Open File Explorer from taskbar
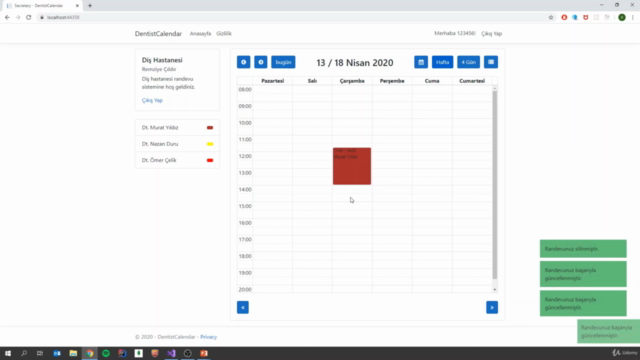 [73, 353]
